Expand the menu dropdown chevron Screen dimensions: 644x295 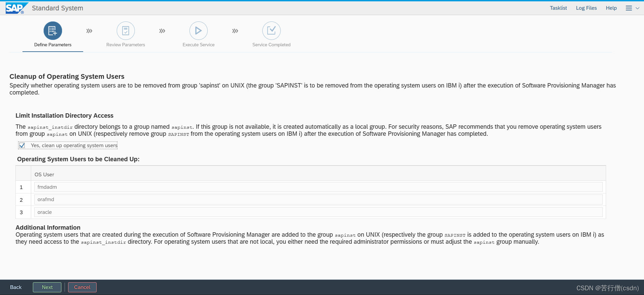(638, 8)
